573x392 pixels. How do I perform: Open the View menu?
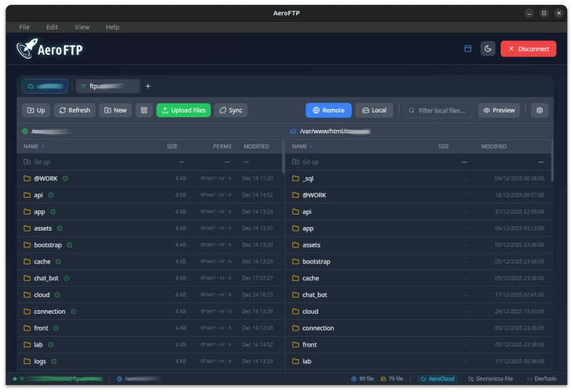(82, 27)
